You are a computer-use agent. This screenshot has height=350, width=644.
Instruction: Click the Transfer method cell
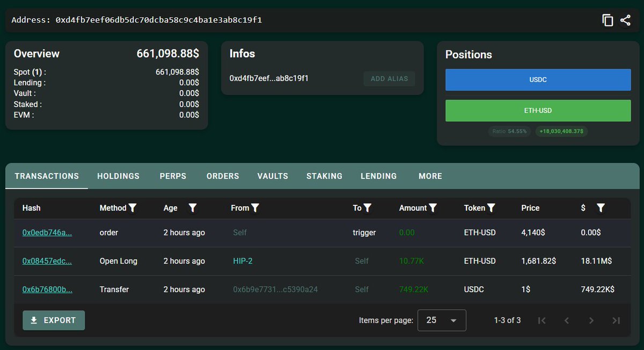pyautogui.click(x=114, y=289)
